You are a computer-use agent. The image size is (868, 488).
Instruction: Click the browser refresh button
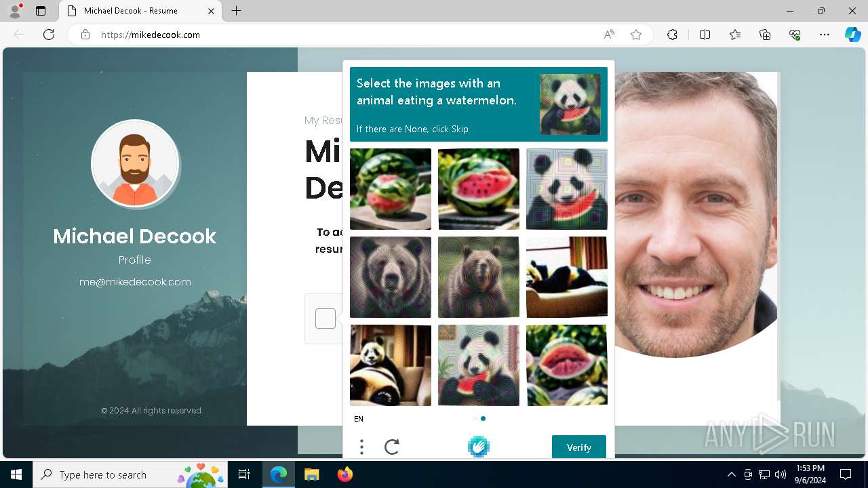[49, 35]
